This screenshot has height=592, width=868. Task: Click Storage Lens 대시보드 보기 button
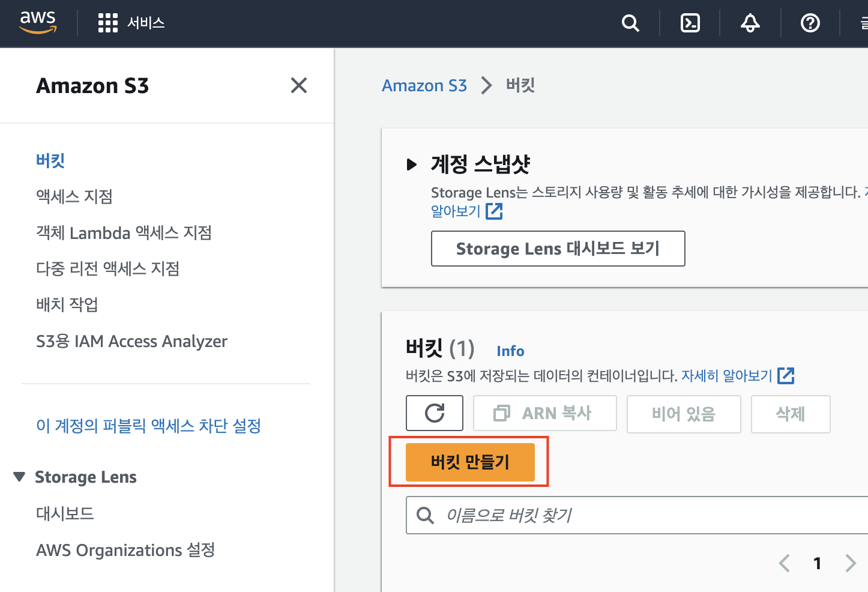click(558, 249)
